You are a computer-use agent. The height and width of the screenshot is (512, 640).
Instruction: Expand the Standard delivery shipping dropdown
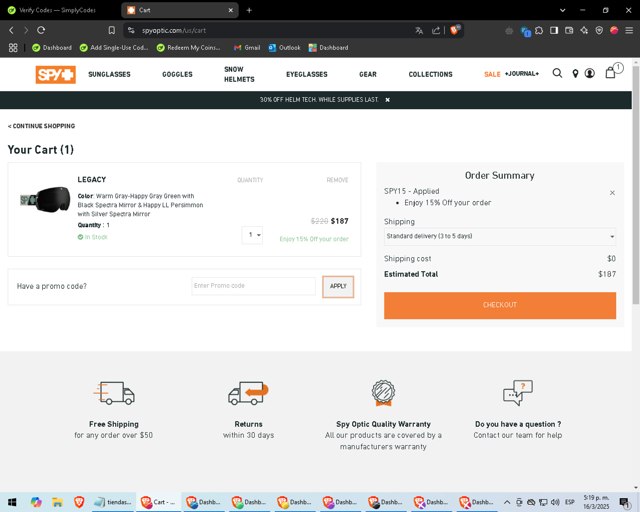500,236
